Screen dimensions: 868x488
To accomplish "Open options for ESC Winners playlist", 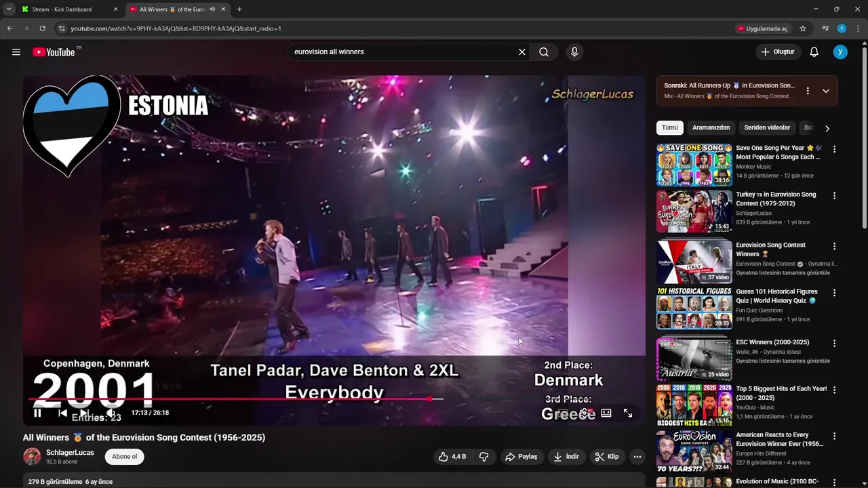I will coord(835,344).
